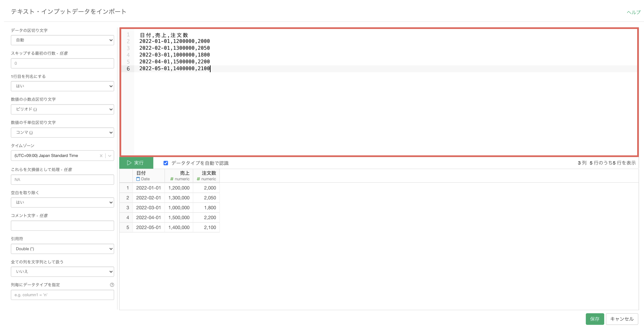Click table cell 2,050

coord(206,198)
